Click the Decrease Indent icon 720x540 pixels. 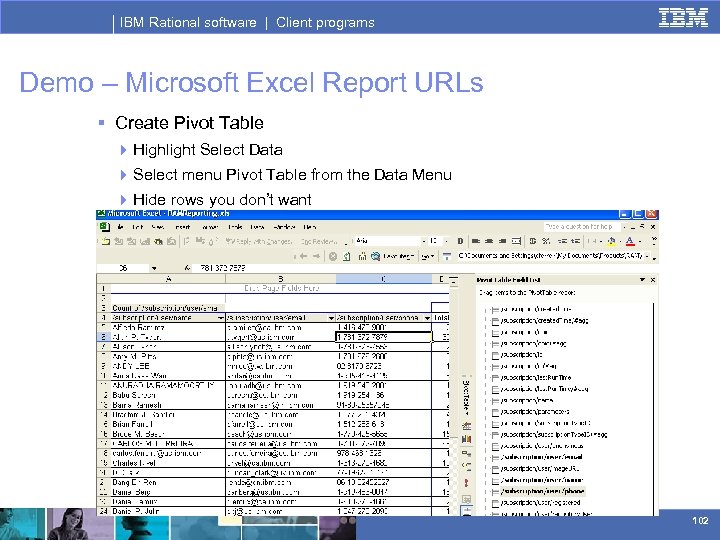(x=562, y=241)
